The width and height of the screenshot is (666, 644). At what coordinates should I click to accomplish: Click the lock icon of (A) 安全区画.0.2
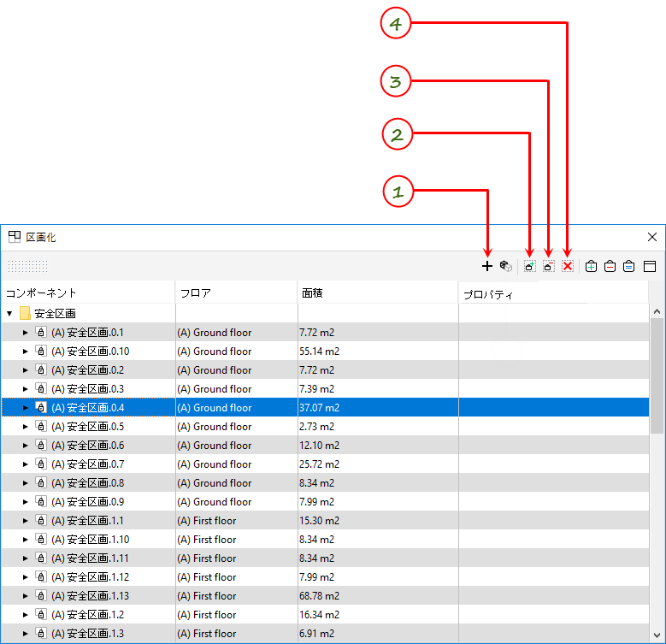41,369
